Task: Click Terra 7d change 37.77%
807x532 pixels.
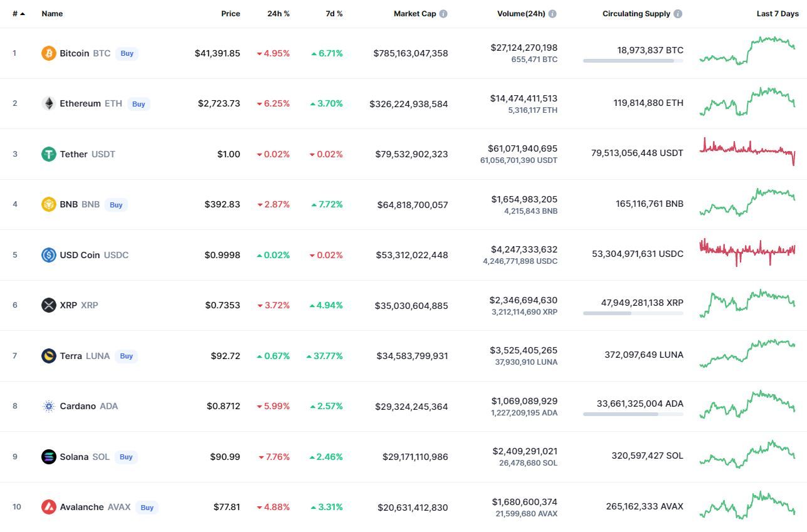Action: coord(325,356)
